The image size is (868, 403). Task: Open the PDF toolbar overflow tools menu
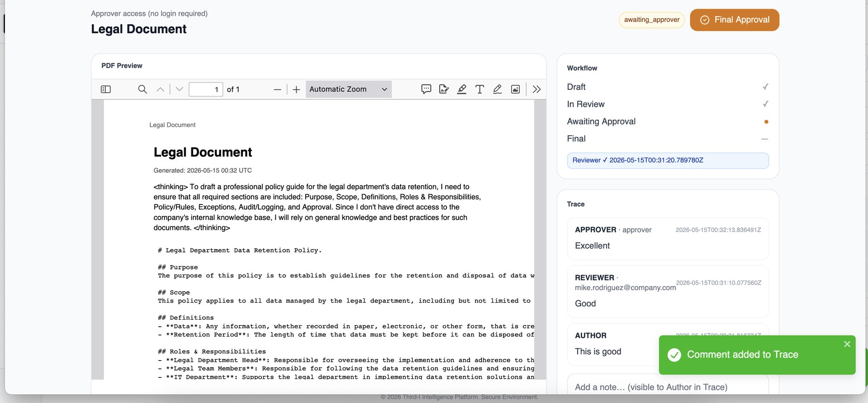(x=536, y=89)
